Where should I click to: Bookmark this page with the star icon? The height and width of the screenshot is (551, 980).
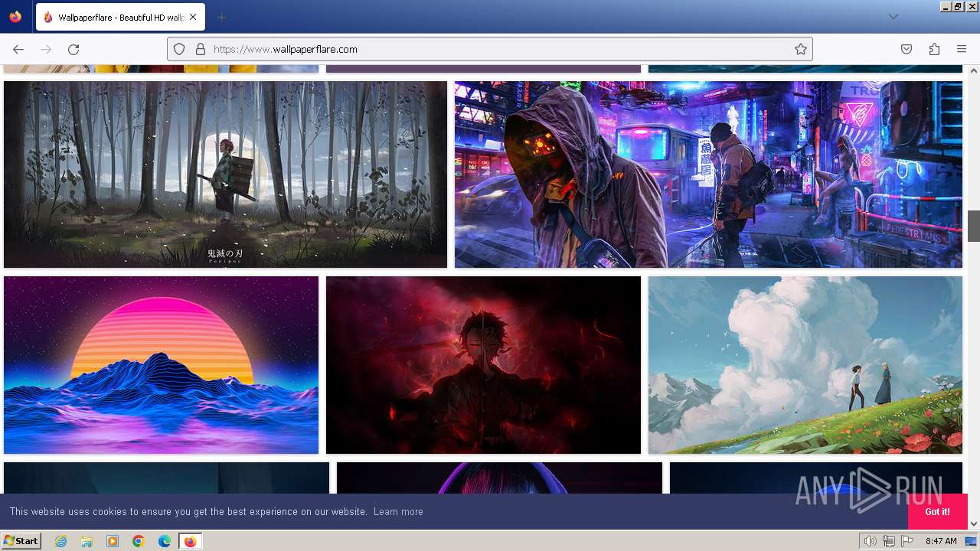click(801, 49)
